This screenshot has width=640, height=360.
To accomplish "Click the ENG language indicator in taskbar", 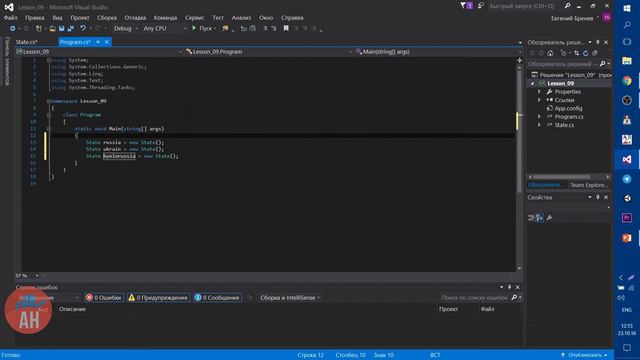I will (x=627, y=310).
